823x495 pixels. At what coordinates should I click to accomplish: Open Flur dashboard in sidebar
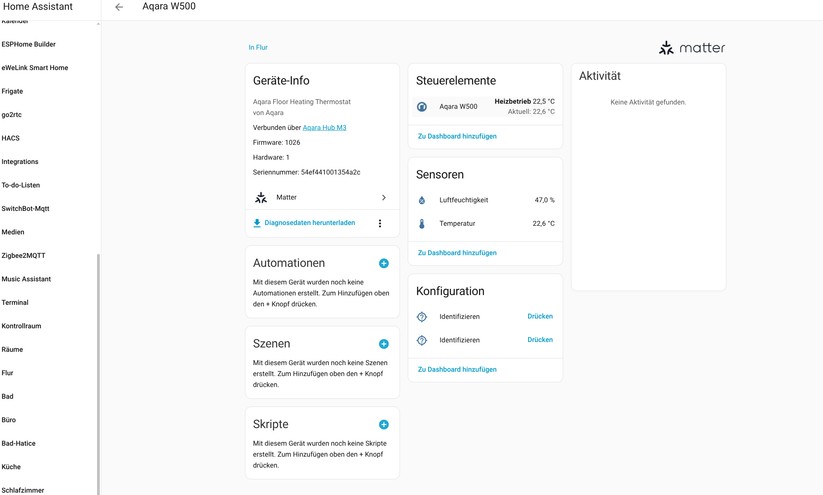pos(7,373)
